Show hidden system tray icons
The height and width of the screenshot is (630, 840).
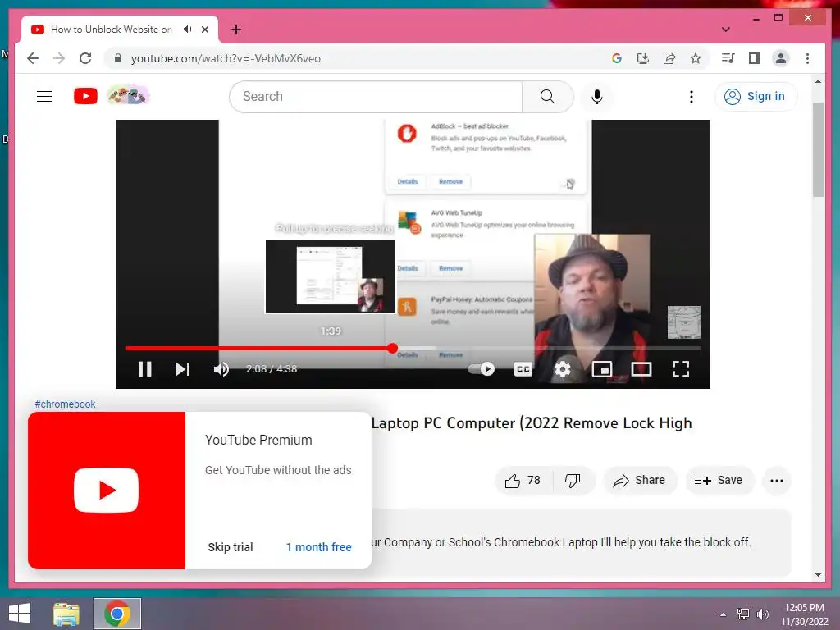point(724,614)
